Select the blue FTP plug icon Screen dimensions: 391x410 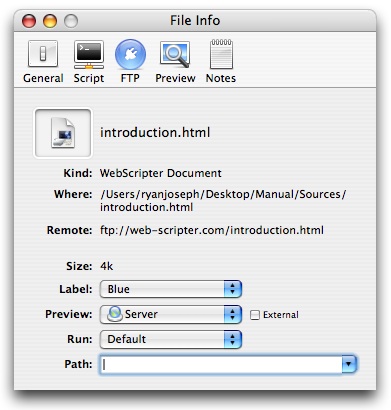tap(130, 54)
